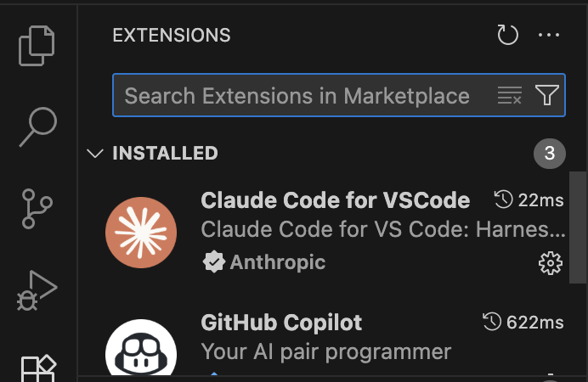Open the Search view in activity bar
This screenshot has width=588, height=382.
[x=37, y=127]
